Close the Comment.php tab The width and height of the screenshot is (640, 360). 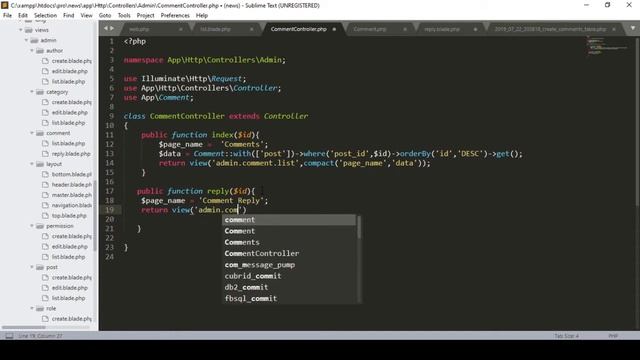[405, 29]
